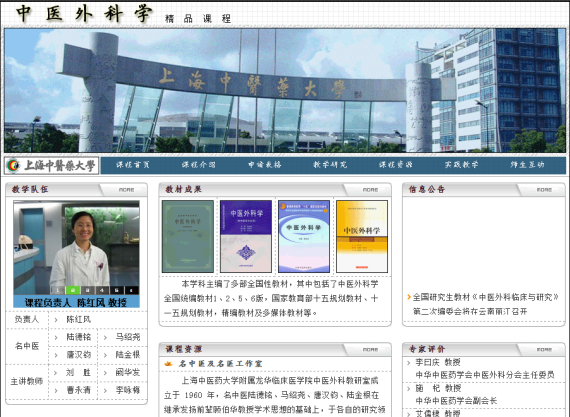Open the 课程首页 navigation tab

coord(133,165)
